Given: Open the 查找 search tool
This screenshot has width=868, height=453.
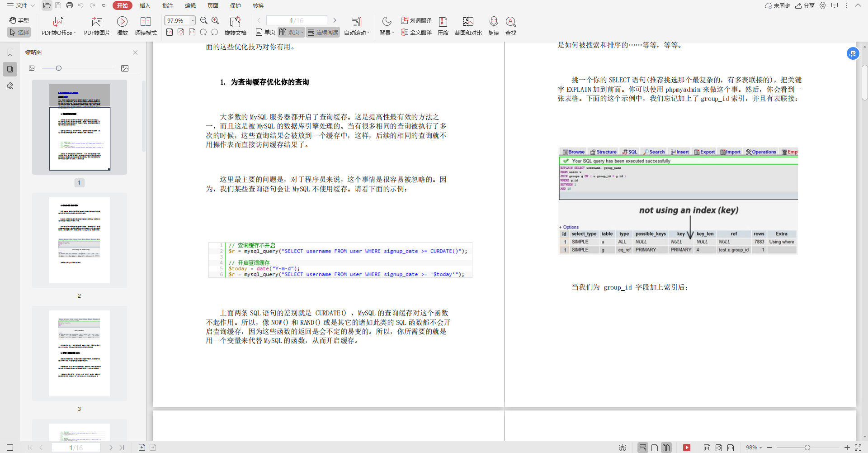Looking at the screenshot, I should pyautogui.click(x=510, y=26).
